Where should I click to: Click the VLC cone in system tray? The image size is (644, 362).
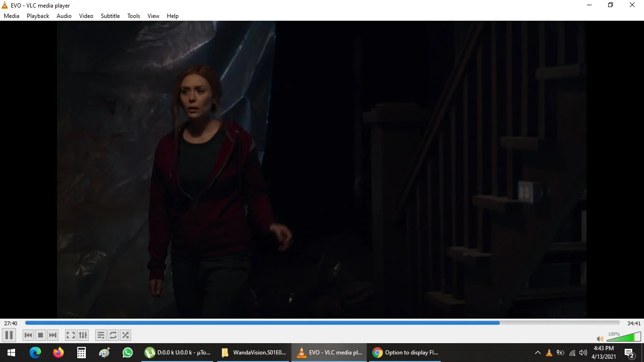pos(549,353)
